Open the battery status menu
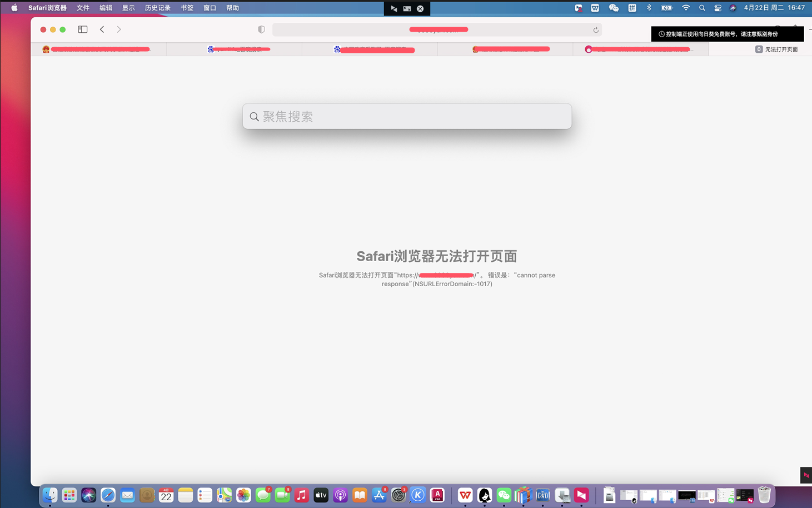The width and height of the screenshot is (812, 508). pos(666,8)
